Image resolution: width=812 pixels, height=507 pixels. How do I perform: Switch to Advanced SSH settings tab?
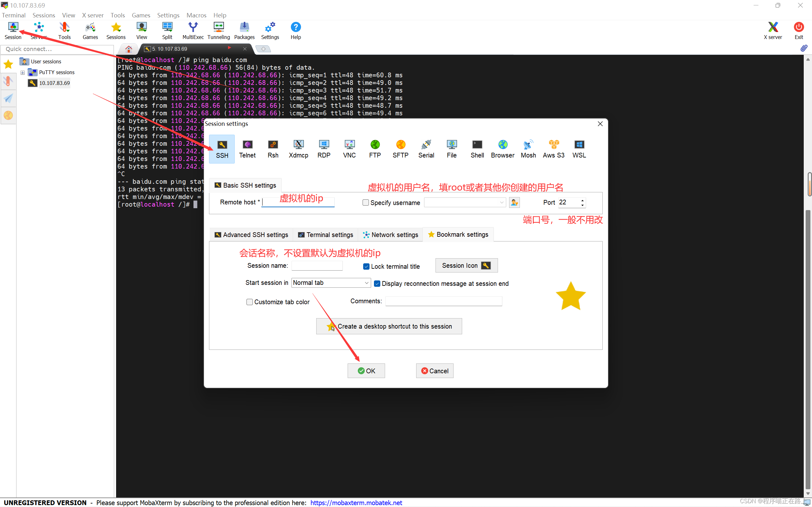tap(251, 235)
